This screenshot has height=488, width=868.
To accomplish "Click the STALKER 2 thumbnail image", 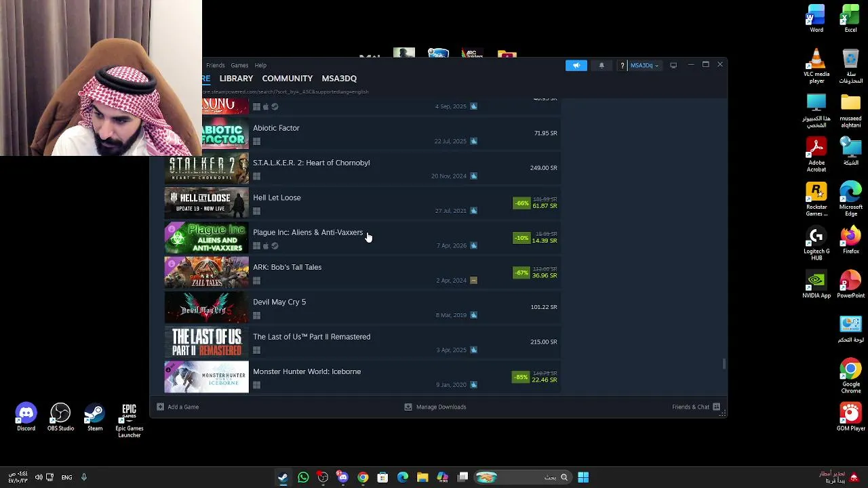I will pos(206,168).
